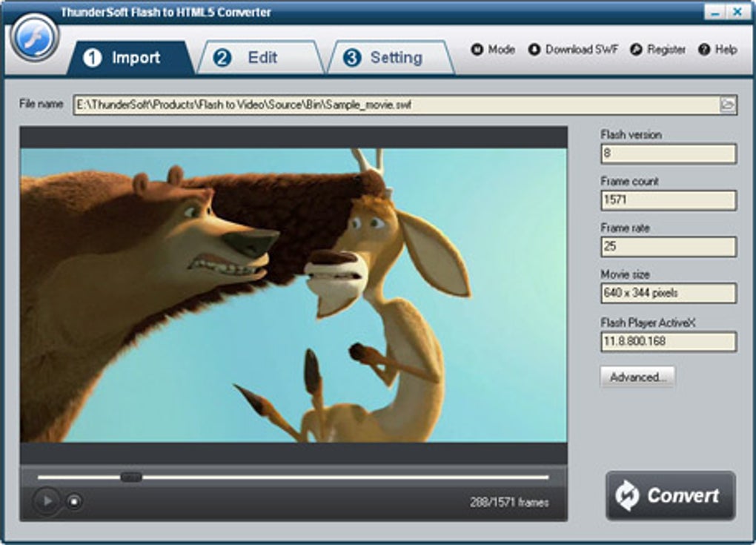
Task: Open the Register option
Action: coord(657,50)
